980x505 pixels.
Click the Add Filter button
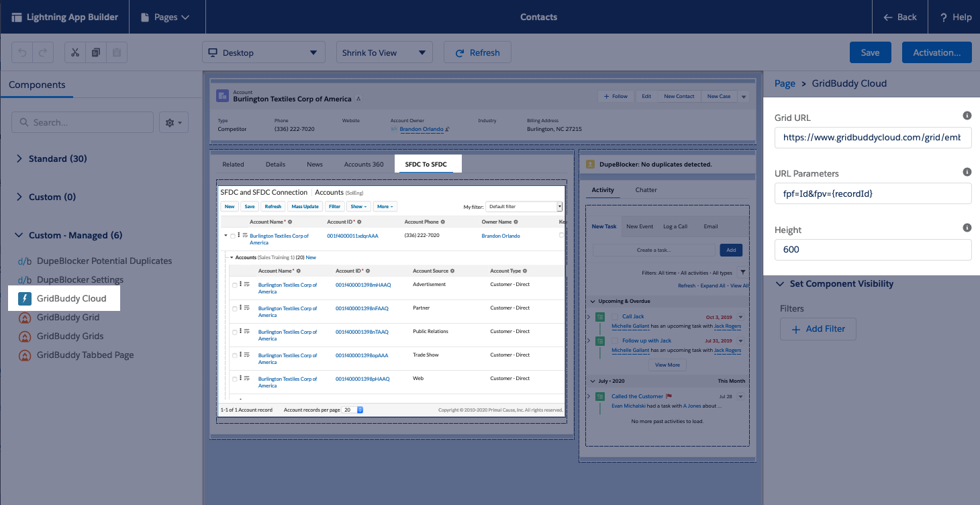coord(818,329)
